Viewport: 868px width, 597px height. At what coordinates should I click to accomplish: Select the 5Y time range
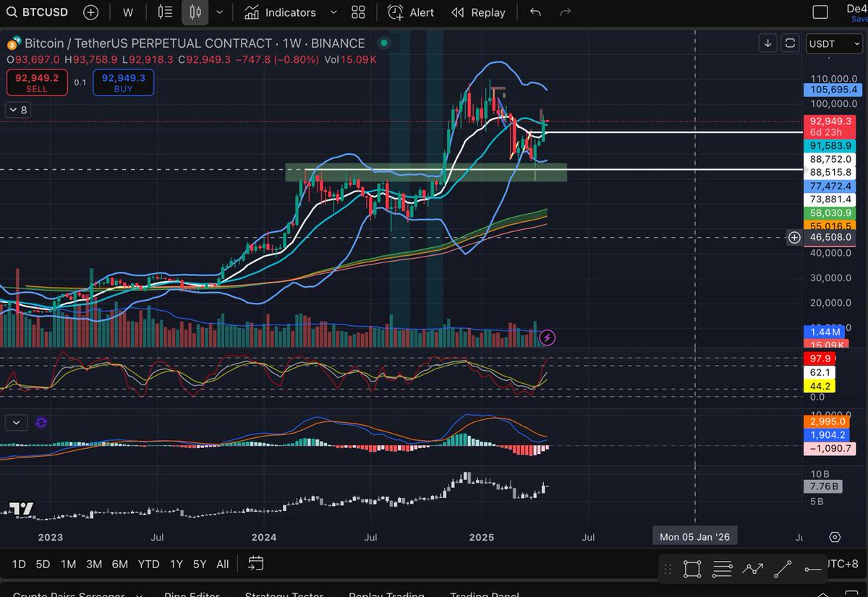coord(200,564)
